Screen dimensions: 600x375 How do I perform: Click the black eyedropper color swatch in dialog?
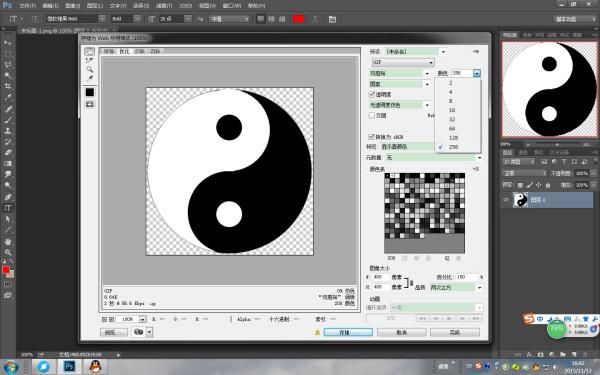click(90, 92)
